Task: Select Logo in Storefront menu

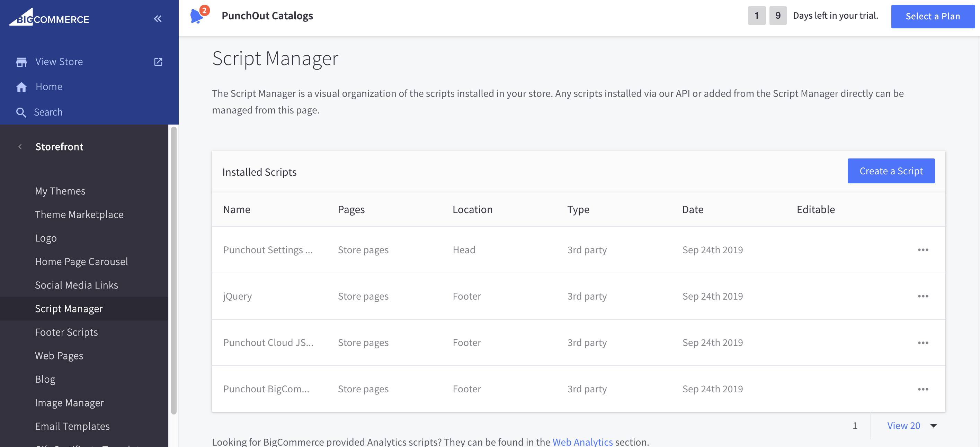Action: (46, 238)
